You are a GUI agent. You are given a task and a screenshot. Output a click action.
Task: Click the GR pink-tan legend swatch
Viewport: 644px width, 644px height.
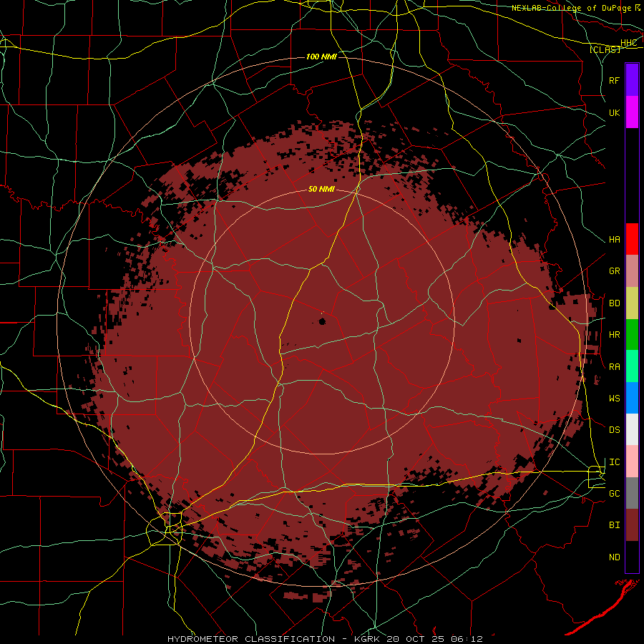[632, 271]
